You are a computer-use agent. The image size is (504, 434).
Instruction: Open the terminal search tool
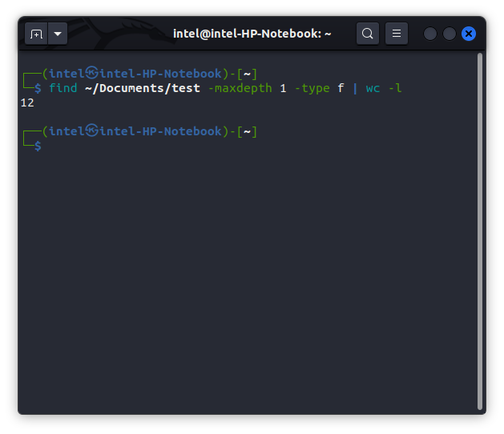click(368, 34)
